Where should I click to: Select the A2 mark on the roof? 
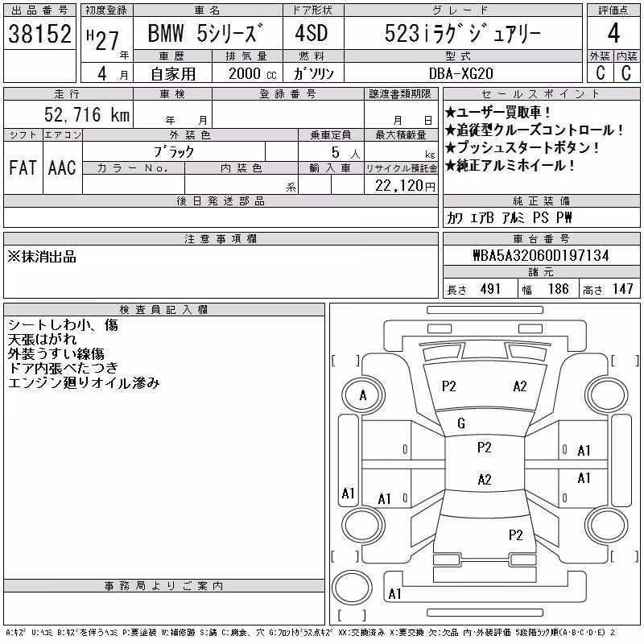coord(485,480)
